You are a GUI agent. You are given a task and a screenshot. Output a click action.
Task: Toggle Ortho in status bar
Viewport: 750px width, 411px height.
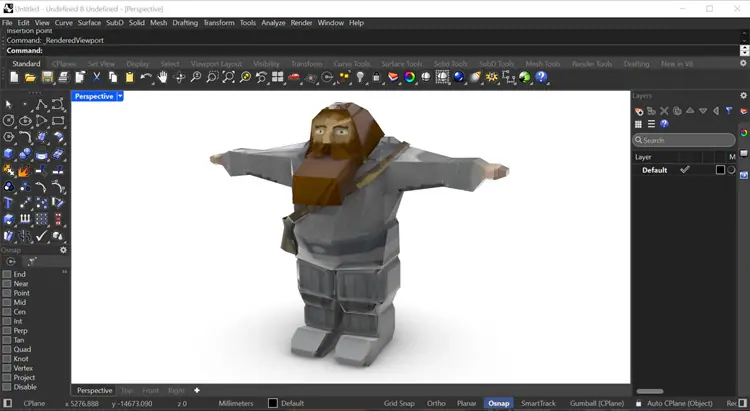click(x=436, y=403)
